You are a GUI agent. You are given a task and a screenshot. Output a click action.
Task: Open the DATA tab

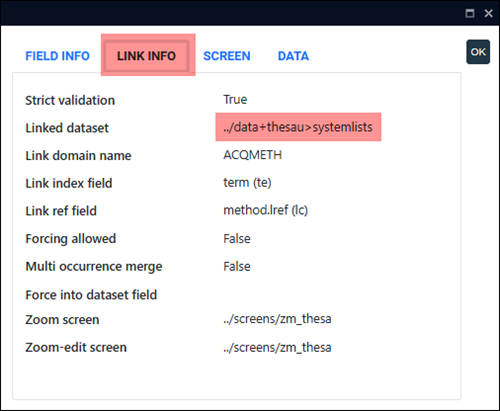(293, 56)
